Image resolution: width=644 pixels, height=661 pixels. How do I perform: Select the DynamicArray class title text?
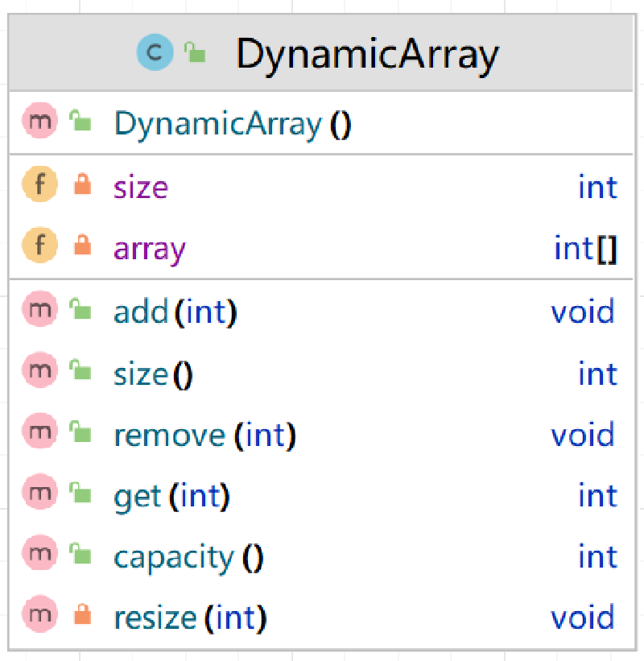point(367,56)
